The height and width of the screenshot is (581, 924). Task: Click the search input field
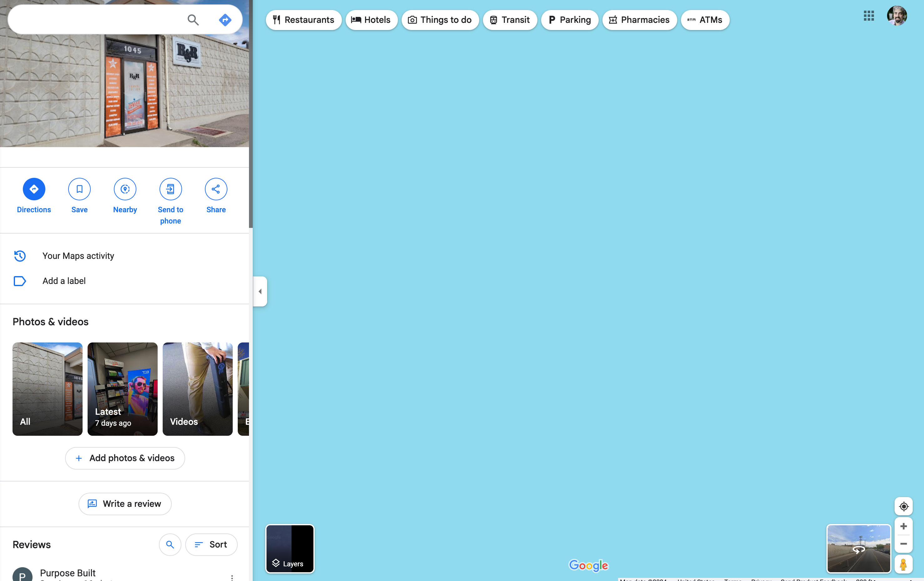click(96, 20)
